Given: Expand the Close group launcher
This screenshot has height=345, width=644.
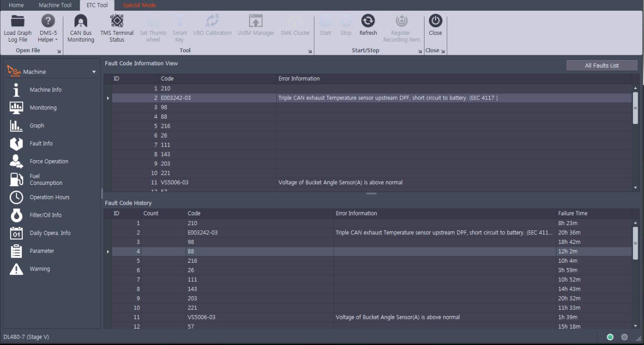Looking at the screenshot, I should pyautogui.click(x=443, y=51).
